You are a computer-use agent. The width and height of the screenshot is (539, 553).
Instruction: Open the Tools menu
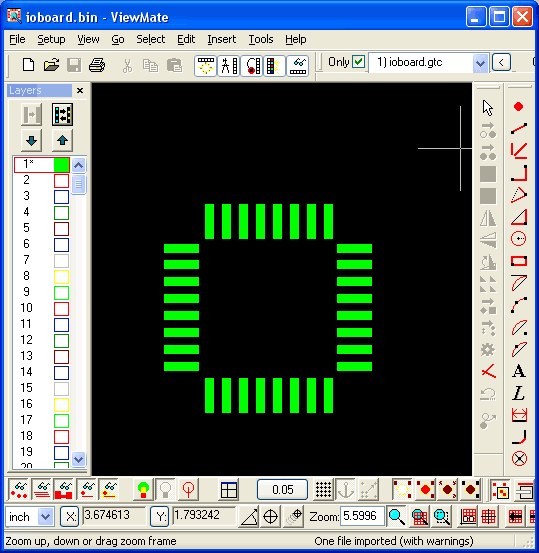[x=261, y=39]
